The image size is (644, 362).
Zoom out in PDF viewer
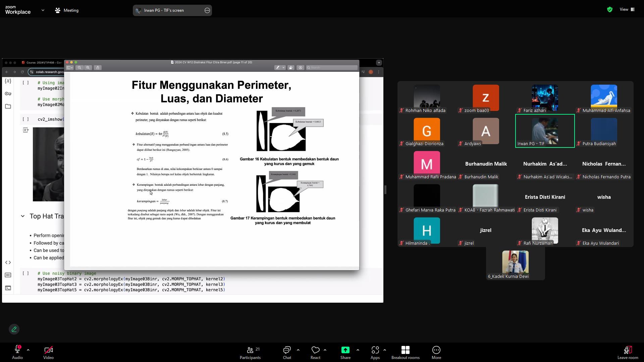pyautogui.click(x=79, y=68)
